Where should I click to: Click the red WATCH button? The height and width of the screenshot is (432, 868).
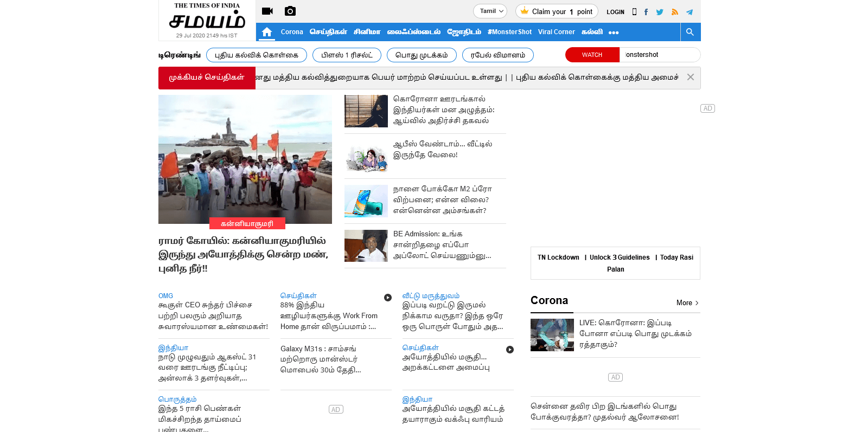point(592,55)
